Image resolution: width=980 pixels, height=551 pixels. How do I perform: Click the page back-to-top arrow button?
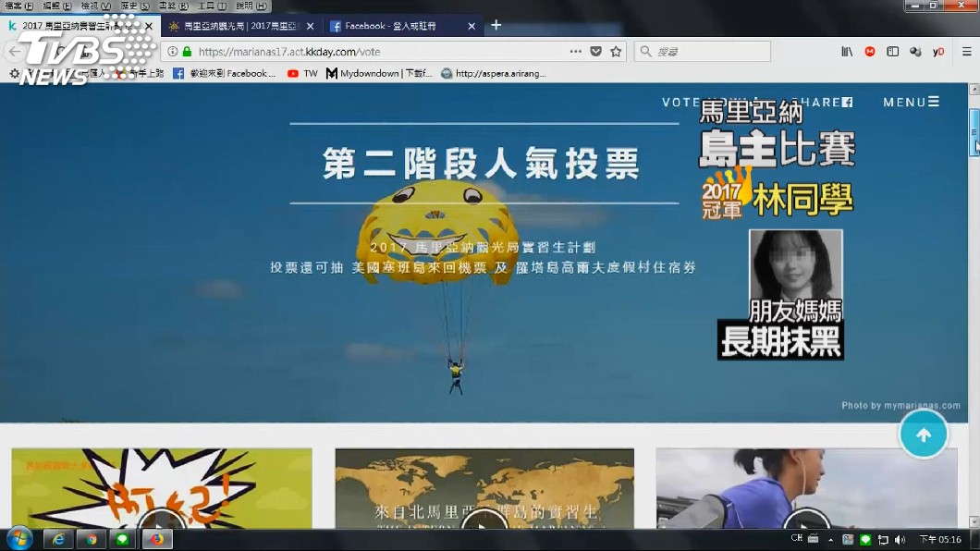click(923, 435)
